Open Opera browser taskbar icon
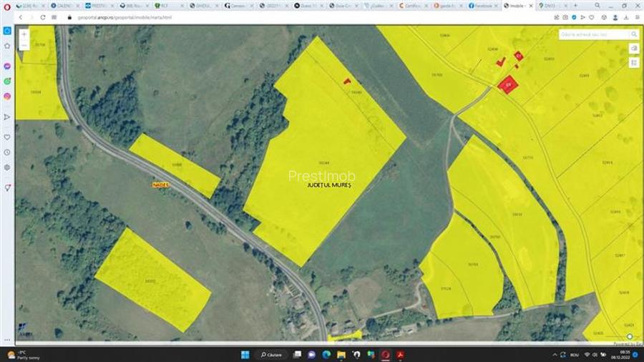This screenshot has height=362, width=644. click(x=385, y=355)
